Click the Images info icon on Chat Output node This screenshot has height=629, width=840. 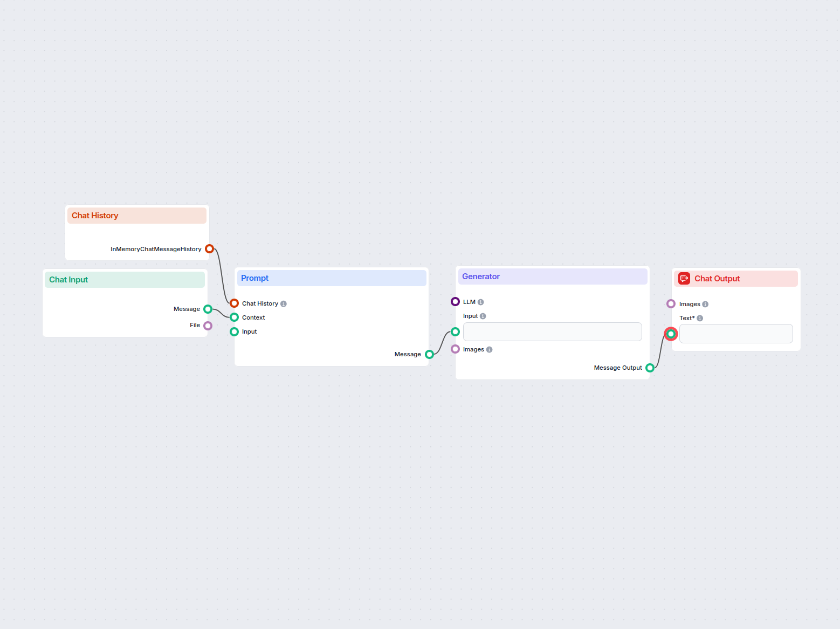tap(705, 304)
